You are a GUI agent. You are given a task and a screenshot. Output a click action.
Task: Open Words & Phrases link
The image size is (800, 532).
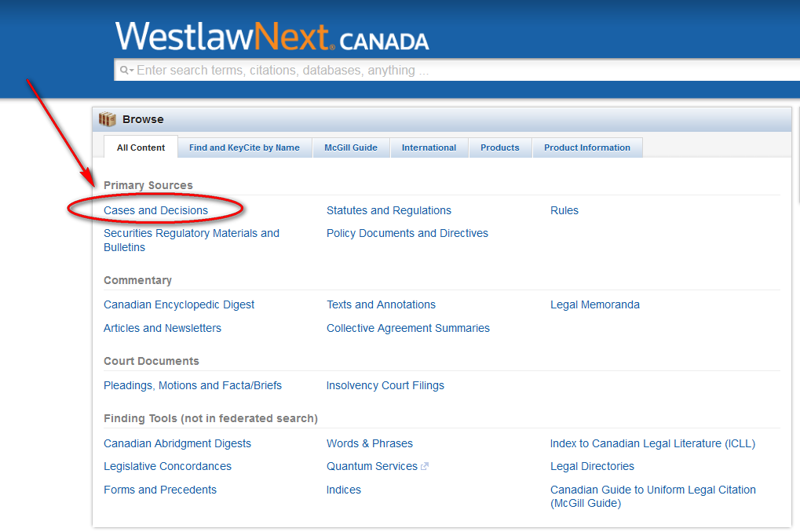(x=370, y=443)
